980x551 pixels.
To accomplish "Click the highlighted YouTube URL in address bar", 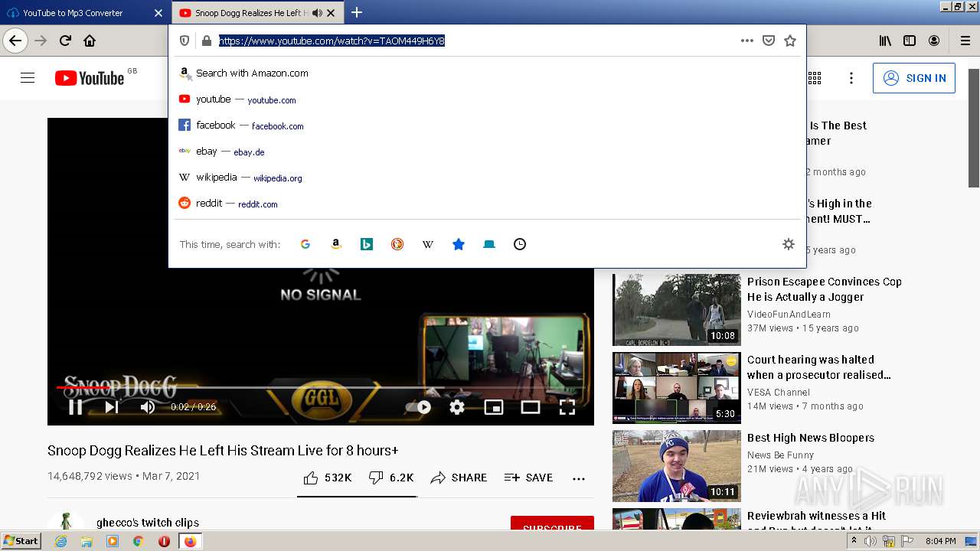I will coord(332,41).
